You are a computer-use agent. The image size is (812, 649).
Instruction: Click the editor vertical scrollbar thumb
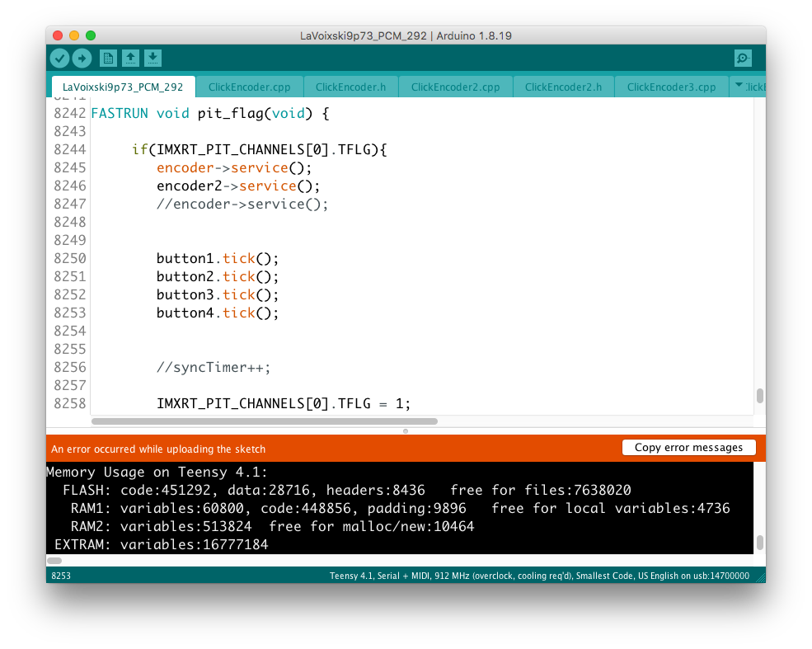759,396
